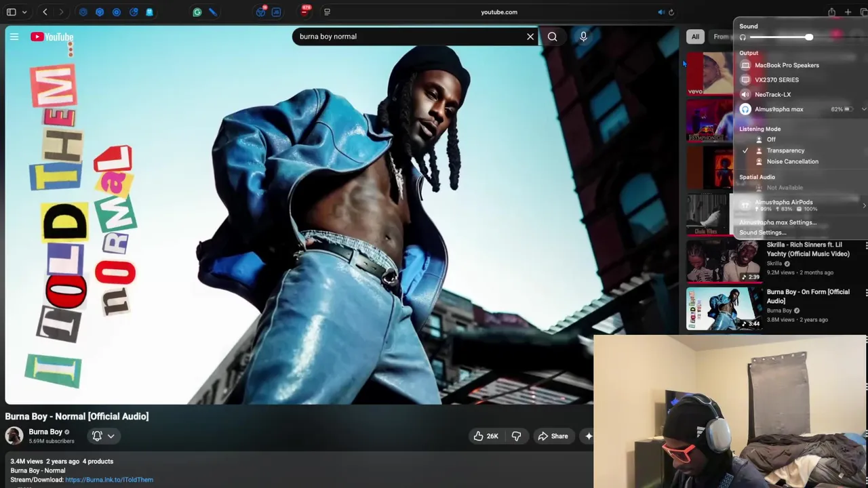Open the Share dialog for this video
The image size is (868, 488).
(553, 436)
